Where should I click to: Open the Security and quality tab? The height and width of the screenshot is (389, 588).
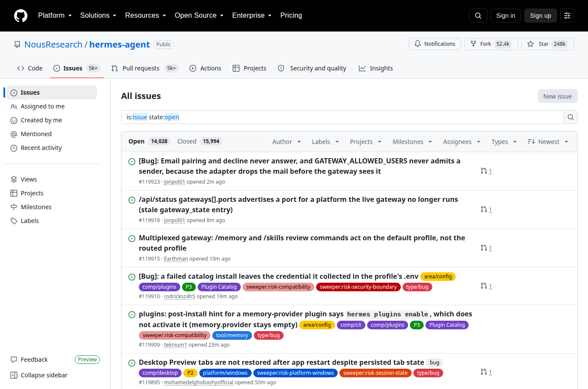tap(312, 68)
